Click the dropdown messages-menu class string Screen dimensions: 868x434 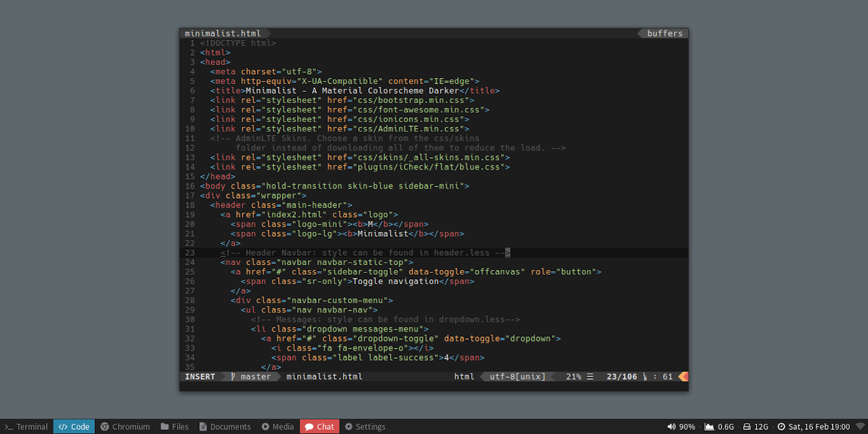365,328
